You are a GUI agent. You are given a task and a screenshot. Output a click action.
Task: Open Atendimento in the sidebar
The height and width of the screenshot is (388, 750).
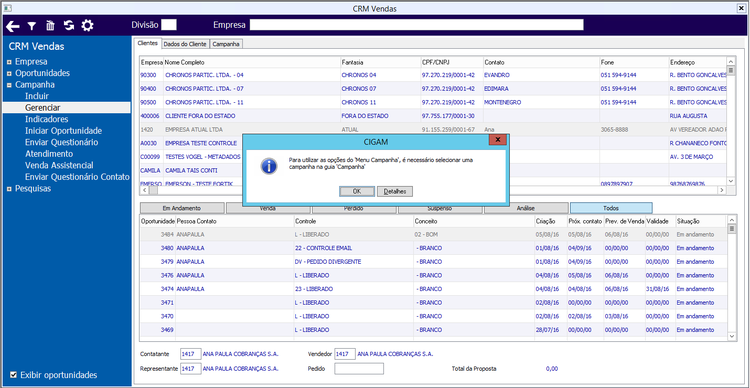pyautogui.click(x=49, y=154)
